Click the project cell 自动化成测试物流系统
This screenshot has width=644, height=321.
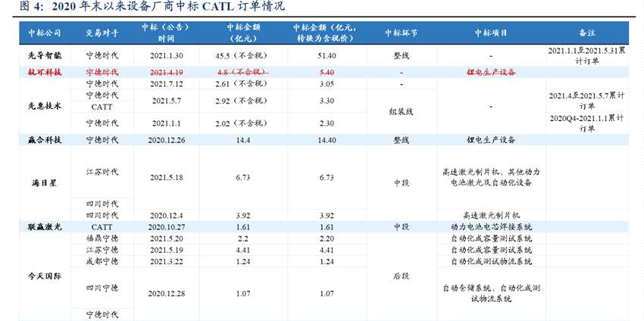(491, 261)
